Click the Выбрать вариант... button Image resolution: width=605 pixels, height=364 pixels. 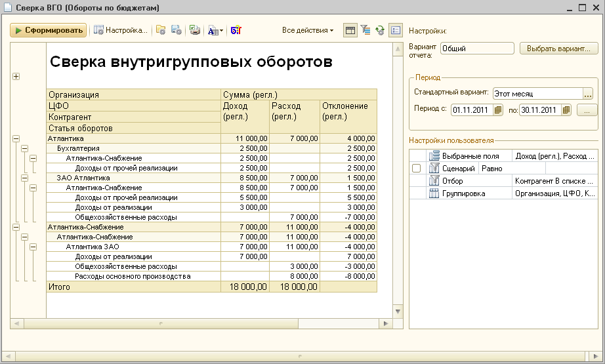[558, 48]
